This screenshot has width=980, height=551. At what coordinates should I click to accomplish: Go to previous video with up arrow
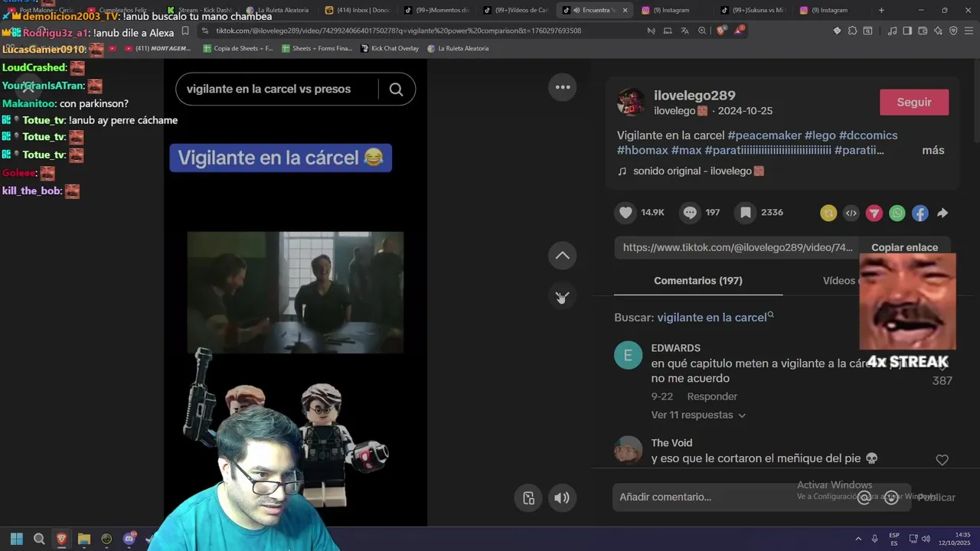(563, 256)
